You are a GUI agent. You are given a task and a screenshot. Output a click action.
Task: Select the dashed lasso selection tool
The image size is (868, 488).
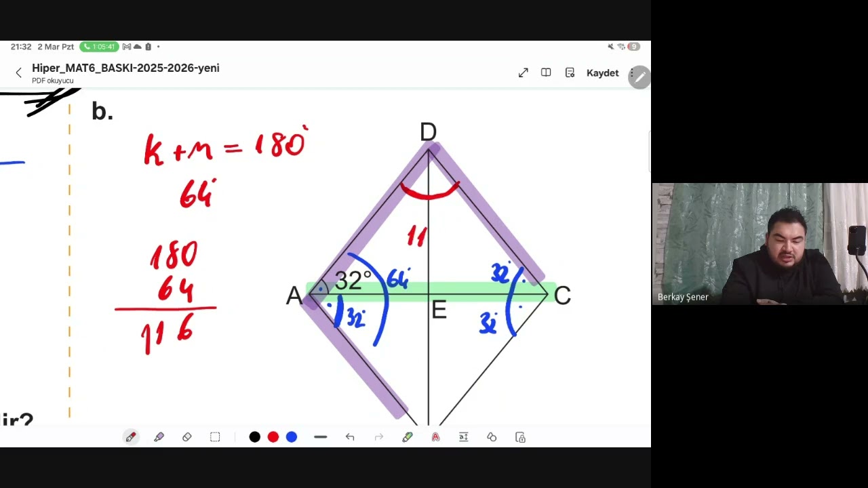pyautogui.click(x=215, y=437)
